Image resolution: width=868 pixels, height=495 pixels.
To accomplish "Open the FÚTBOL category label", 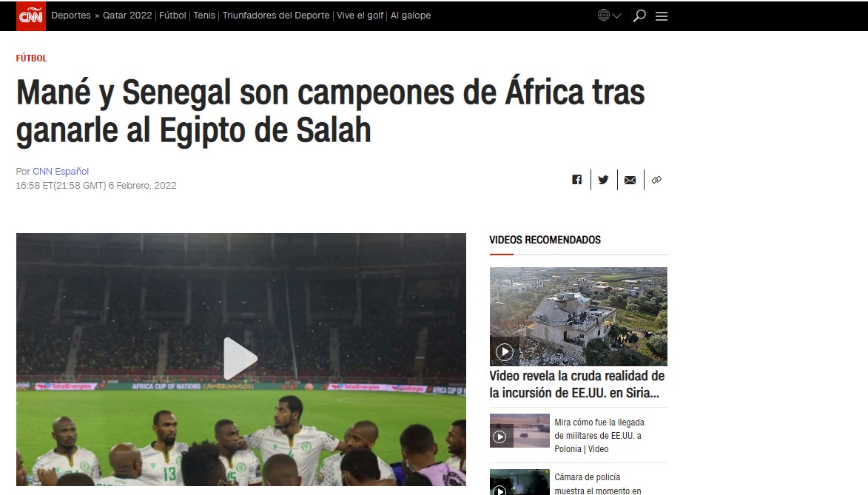I will point(32,58).
